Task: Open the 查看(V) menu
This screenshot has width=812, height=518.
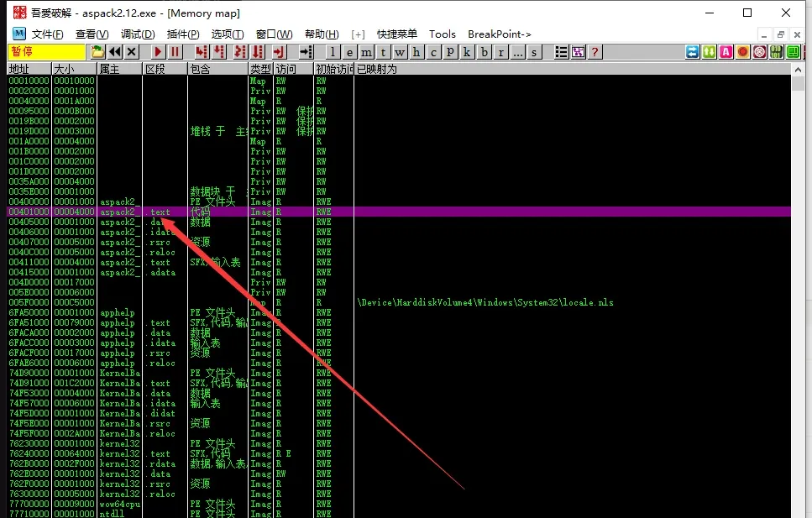Action: (92, 34)
